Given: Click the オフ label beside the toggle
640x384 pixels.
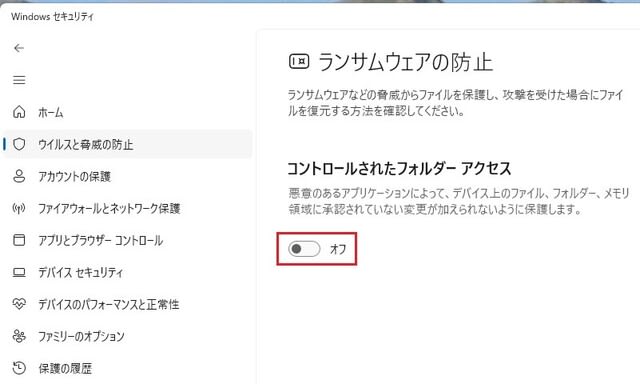Looking at the screenshot, I should tap(338, 249).
